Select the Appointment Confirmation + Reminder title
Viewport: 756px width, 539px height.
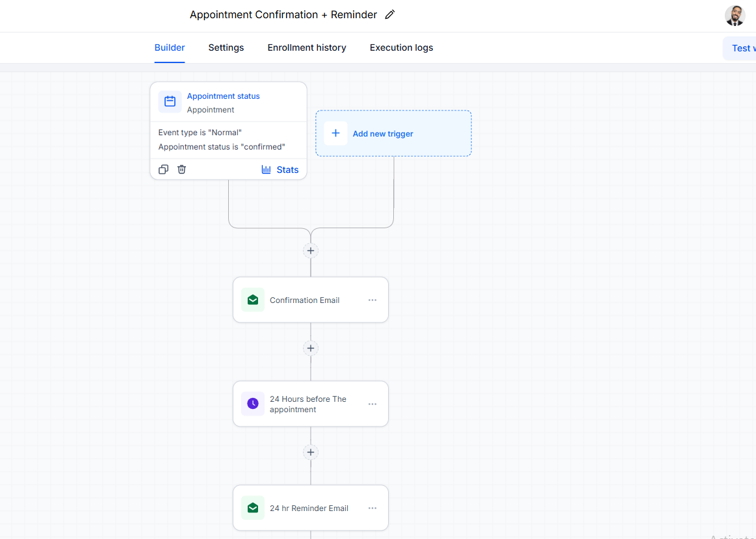[x=283, y=14]
